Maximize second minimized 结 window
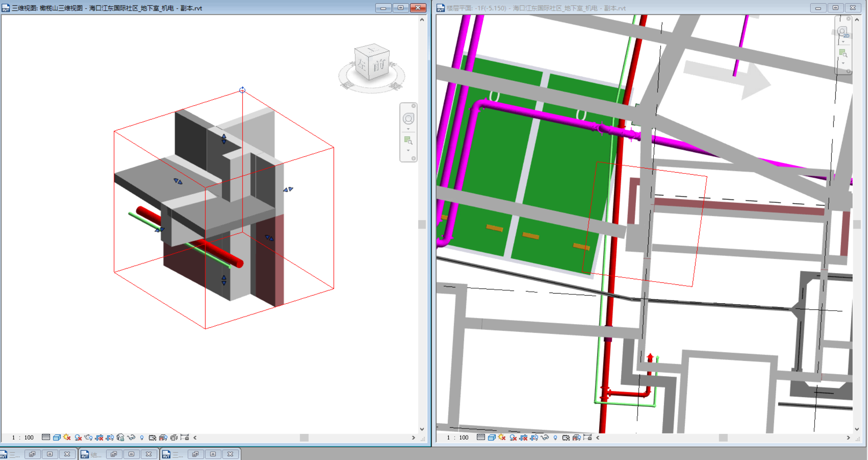Viewport: 868px width, 460px height. click(x=131, y=454)
